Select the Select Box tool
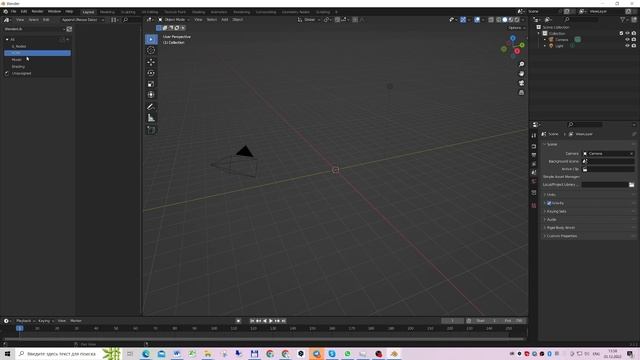Viewport: 640px width, 360px height. tap(151, 39)
